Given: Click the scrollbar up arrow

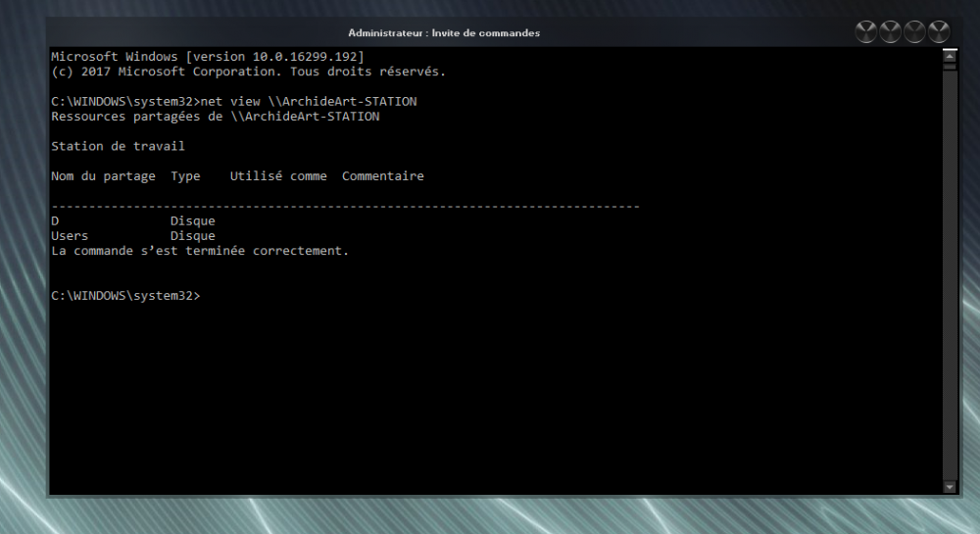Looking at the screenshot, I should 950,56.
